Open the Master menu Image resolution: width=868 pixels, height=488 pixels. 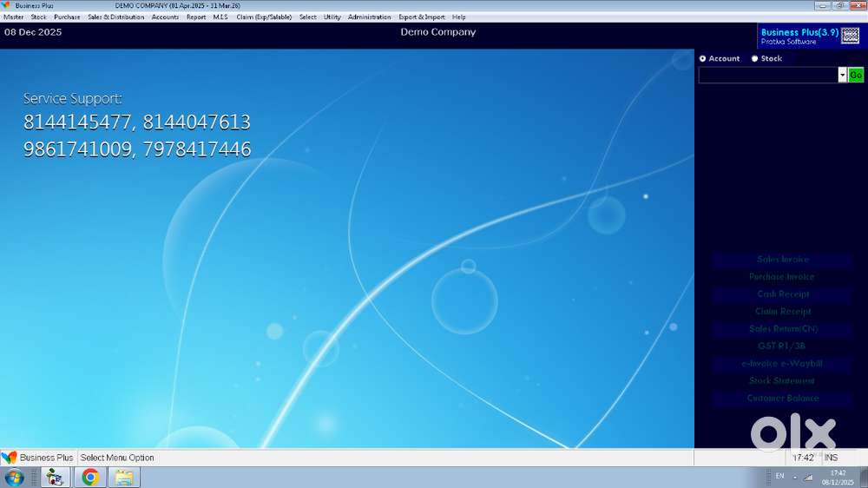pyautogui.click(x=14, y=17)
